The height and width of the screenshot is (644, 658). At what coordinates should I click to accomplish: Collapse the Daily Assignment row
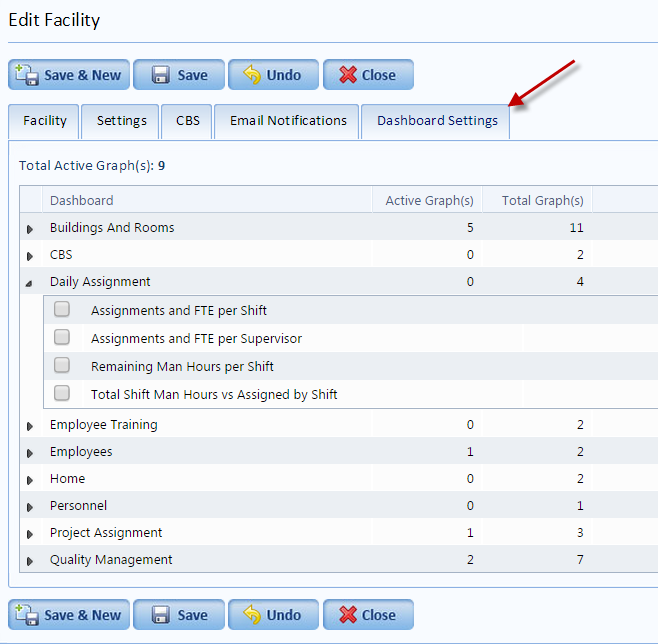[29, 284]
